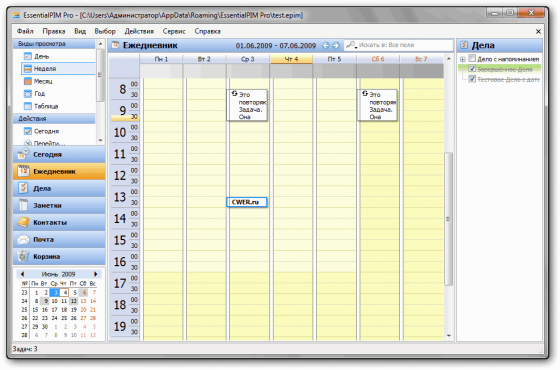Open the Ежедневник calendar module icon
This screenshot has width=560, height=370.
tap(24, 171)
